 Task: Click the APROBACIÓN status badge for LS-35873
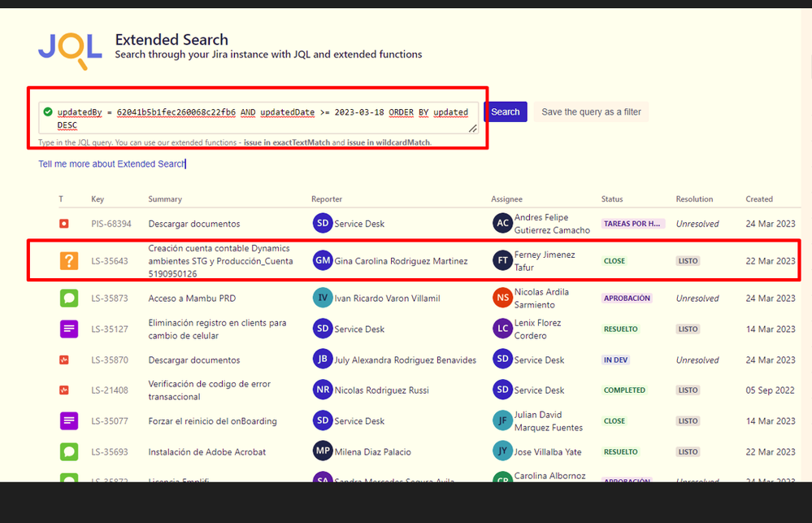tap(627, 298)
